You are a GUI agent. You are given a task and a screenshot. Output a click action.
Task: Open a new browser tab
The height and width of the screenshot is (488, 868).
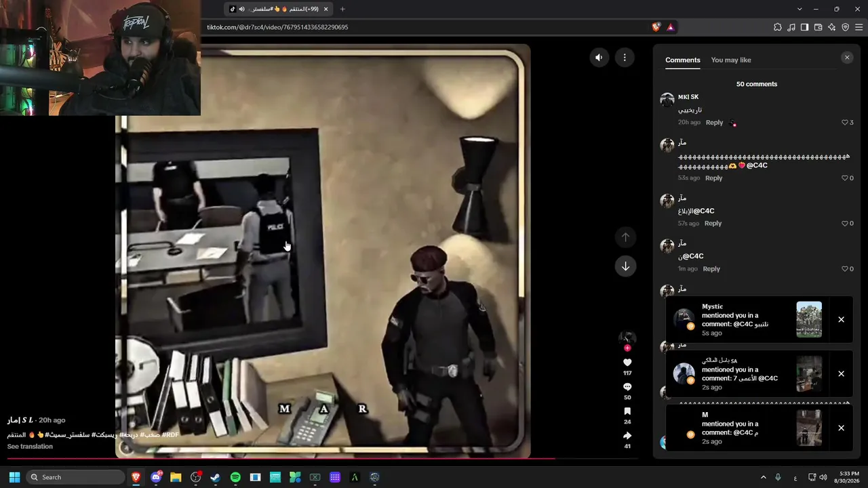pos(342,9)
